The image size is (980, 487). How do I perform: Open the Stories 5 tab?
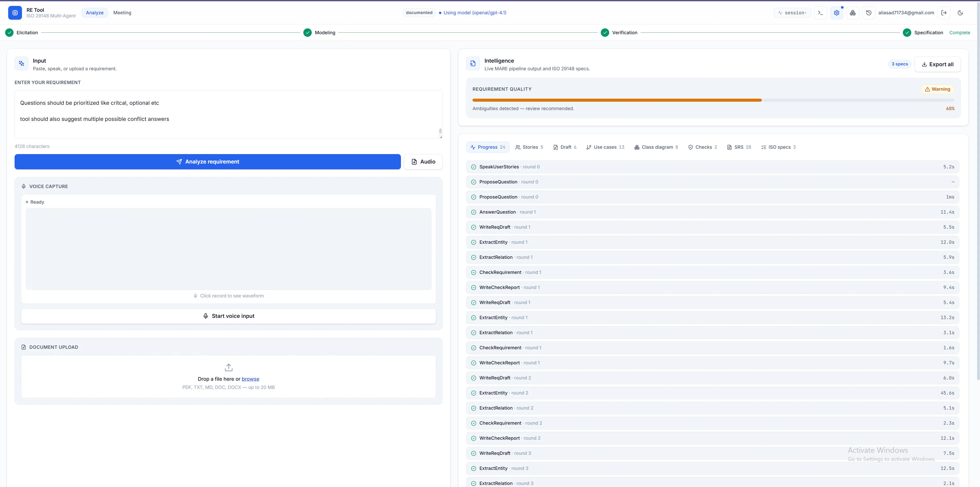(529, 147)
